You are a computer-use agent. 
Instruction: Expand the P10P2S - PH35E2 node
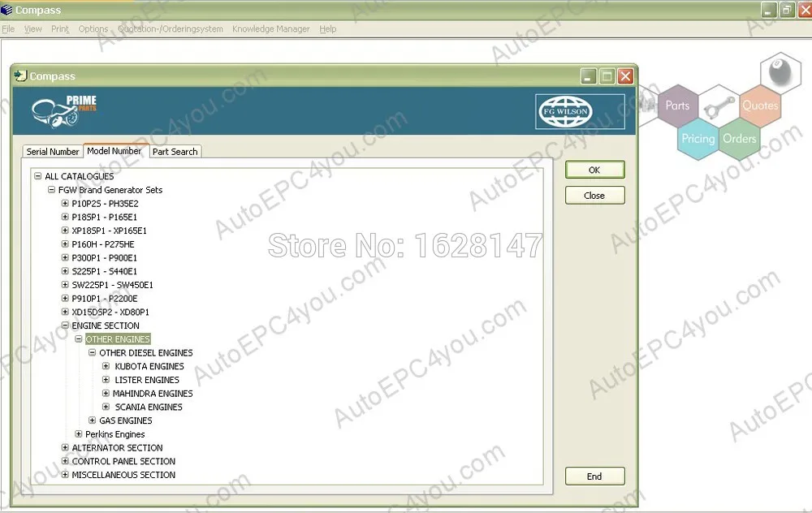point(65,204)
